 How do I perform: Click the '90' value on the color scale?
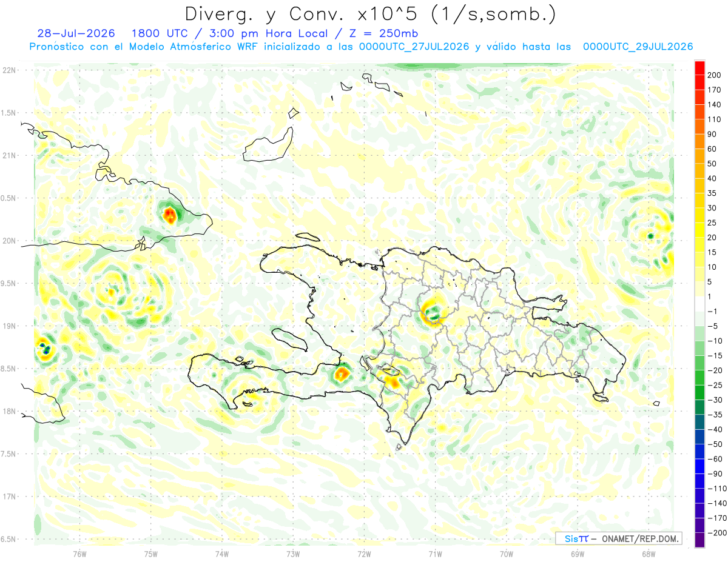712,134
